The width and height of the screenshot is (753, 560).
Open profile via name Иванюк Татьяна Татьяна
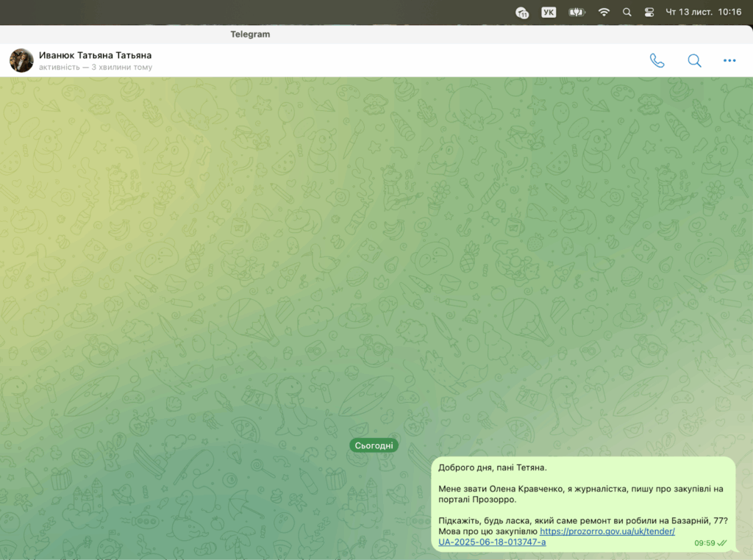[95, 55]
